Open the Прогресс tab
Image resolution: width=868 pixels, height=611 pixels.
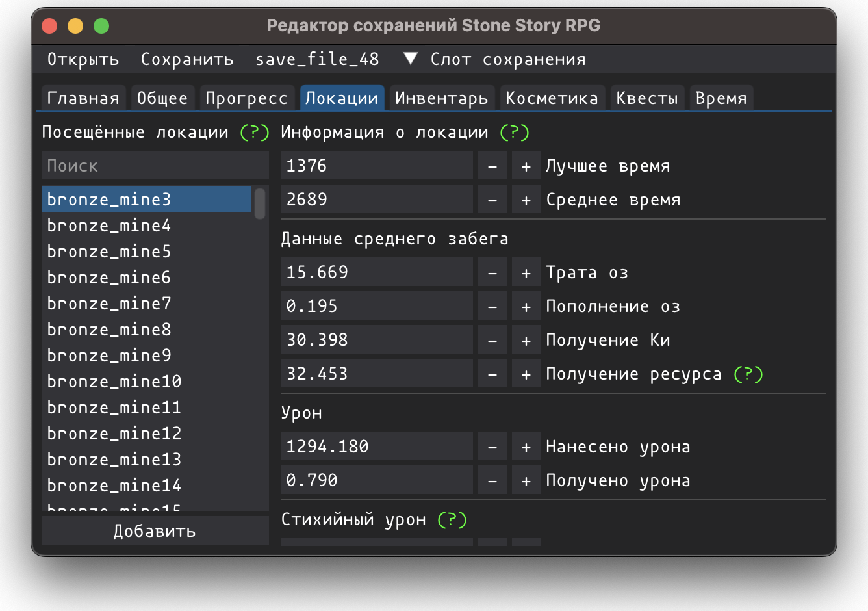point(246,98)
